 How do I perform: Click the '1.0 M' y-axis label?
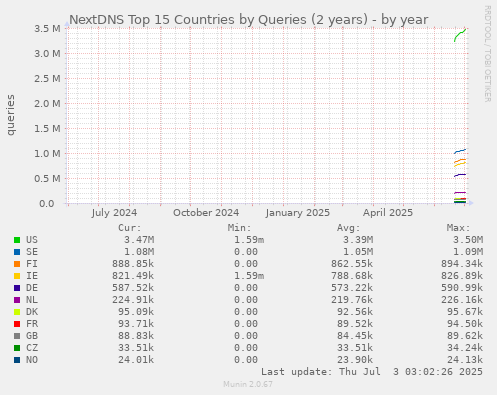47,153
